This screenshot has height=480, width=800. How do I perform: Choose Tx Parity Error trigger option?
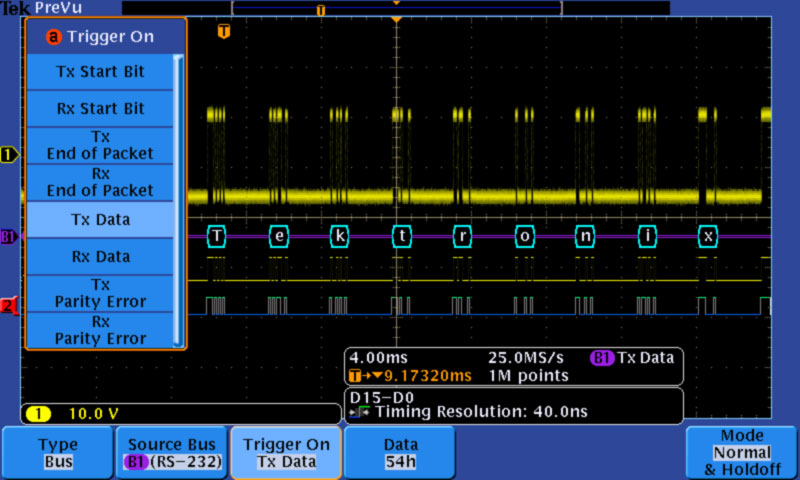click(x=100, y=293)
